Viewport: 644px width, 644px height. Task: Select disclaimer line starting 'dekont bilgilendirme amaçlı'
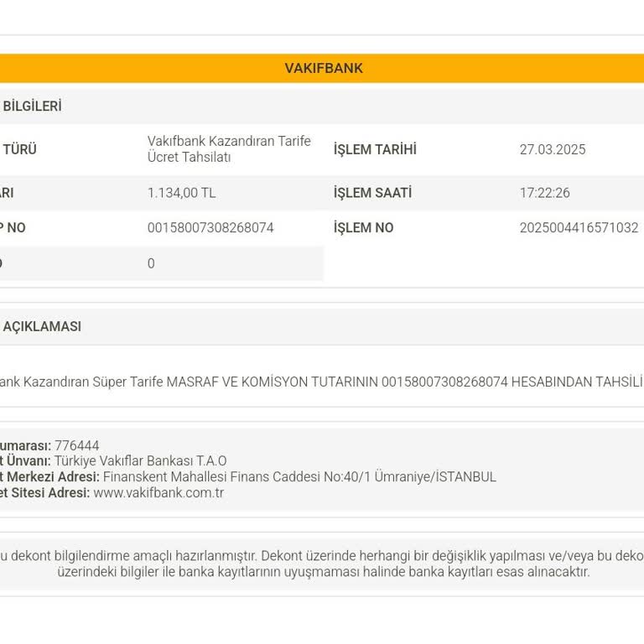coord(322,556)
